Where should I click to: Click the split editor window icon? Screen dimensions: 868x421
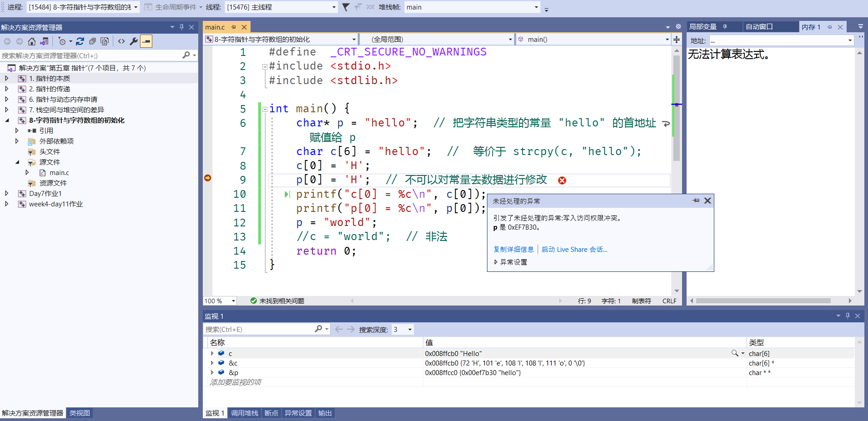pyautogui.click(x=677, y=40)
